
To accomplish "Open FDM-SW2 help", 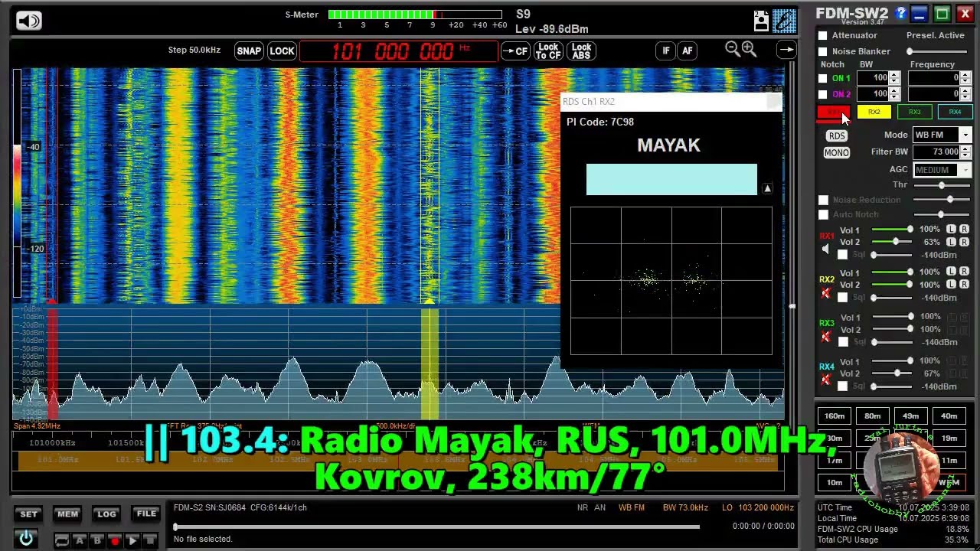I will 900,13.
